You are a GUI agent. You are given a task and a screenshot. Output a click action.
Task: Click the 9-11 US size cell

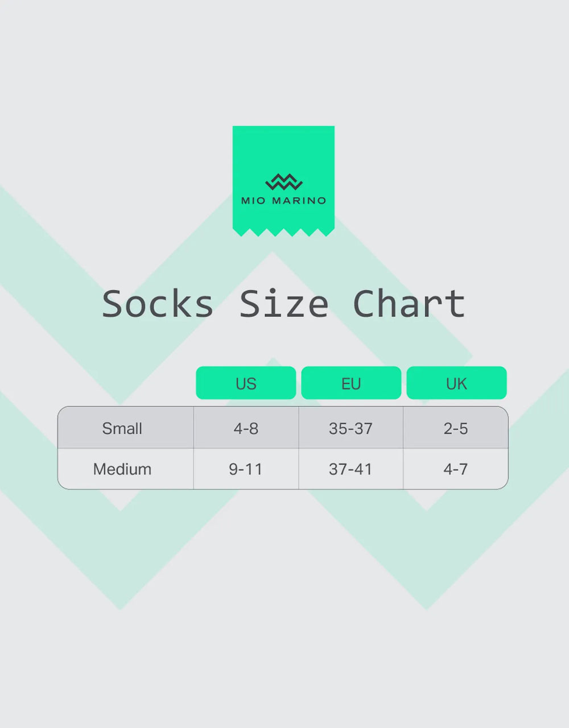[246, 469]
